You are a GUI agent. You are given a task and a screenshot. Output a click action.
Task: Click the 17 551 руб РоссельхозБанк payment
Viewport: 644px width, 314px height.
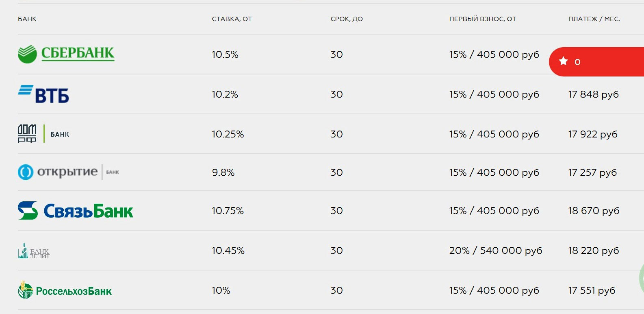(592, 290)
